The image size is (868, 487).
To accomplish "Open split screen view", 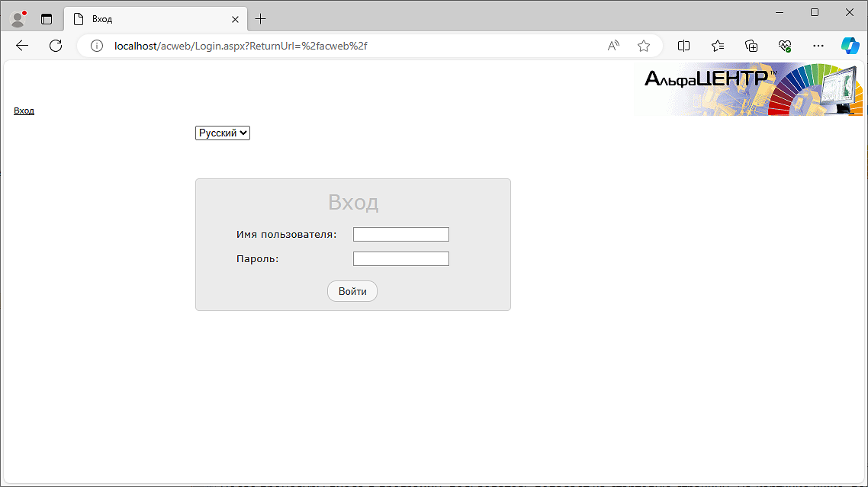I will 683,46.
